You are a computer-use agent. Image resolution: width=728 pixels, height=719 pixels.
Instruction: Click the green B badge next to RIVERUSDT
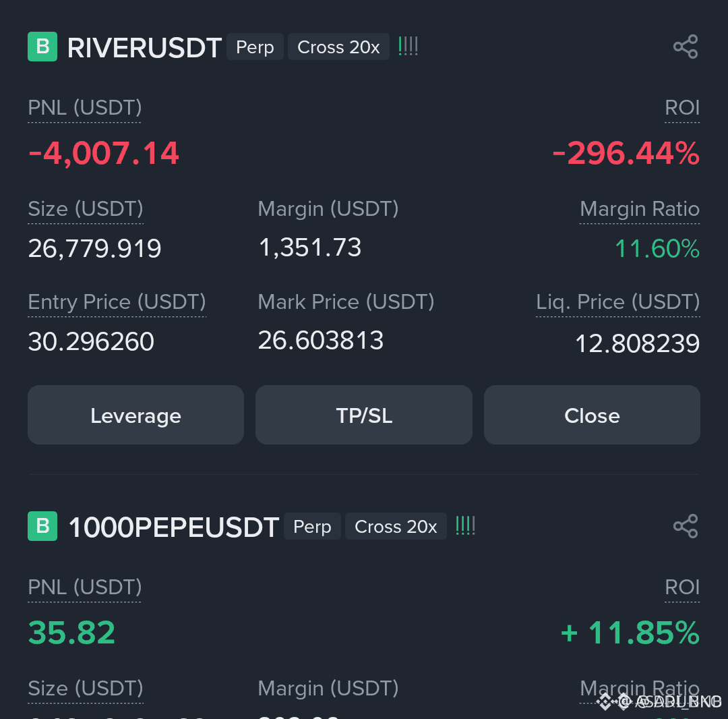42,47
